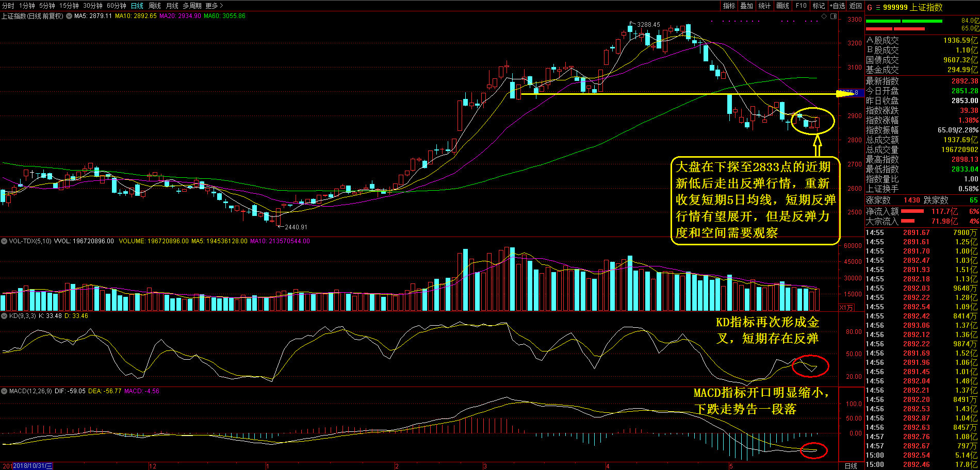Click the 大宗流入 71.98亿 row
The height and width of the screenshot is (470, 980).
click(922, 221)
